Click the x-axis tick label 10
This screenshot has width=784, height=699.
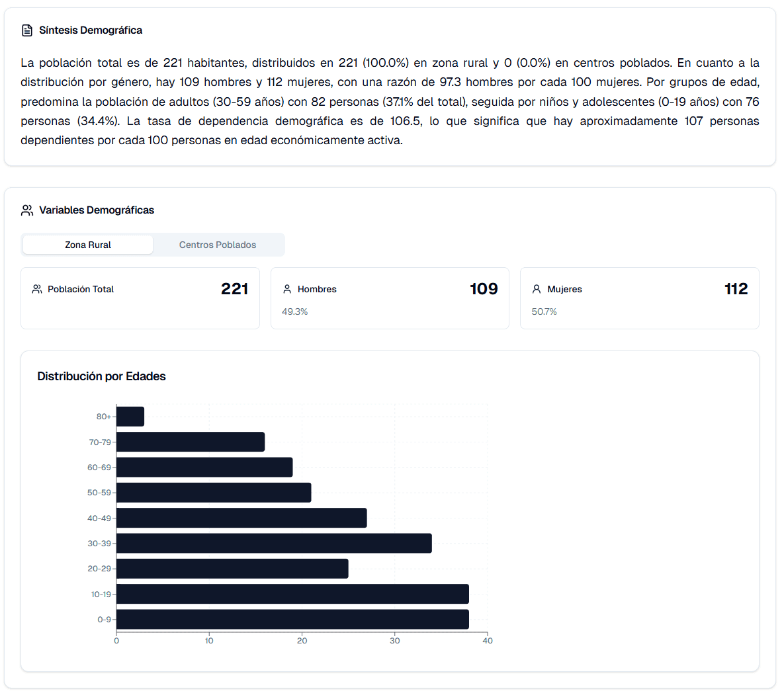[209, 641]
